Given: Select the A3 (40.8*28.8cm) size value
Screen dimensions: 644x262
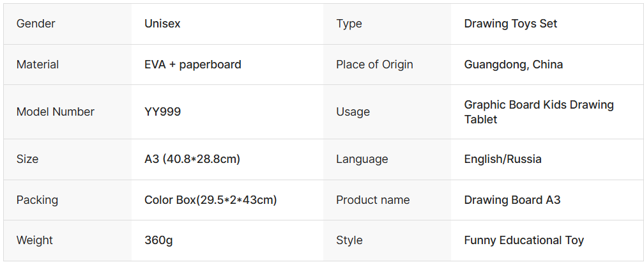Looking at the screenshot, I should coord(192,159).
